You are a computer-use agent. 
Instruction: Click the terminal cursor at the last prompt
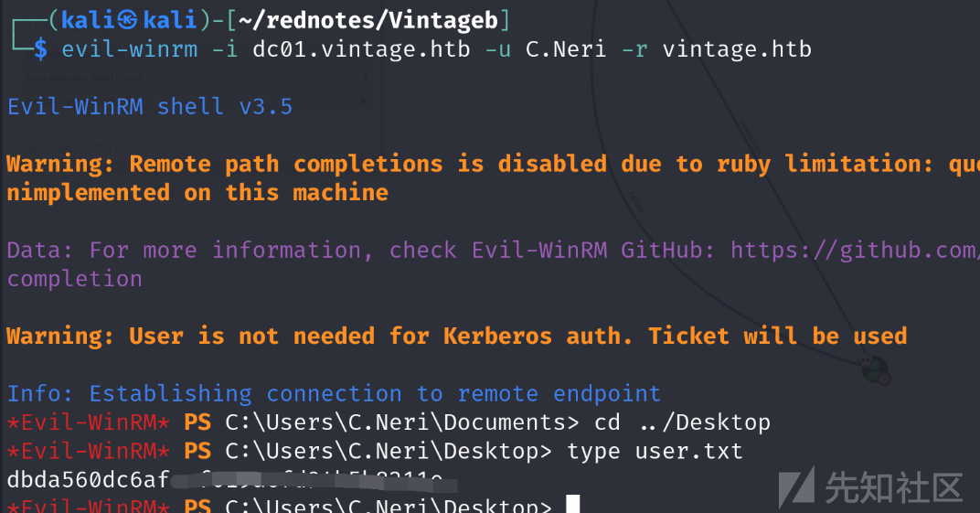click(x=573, y=504)
